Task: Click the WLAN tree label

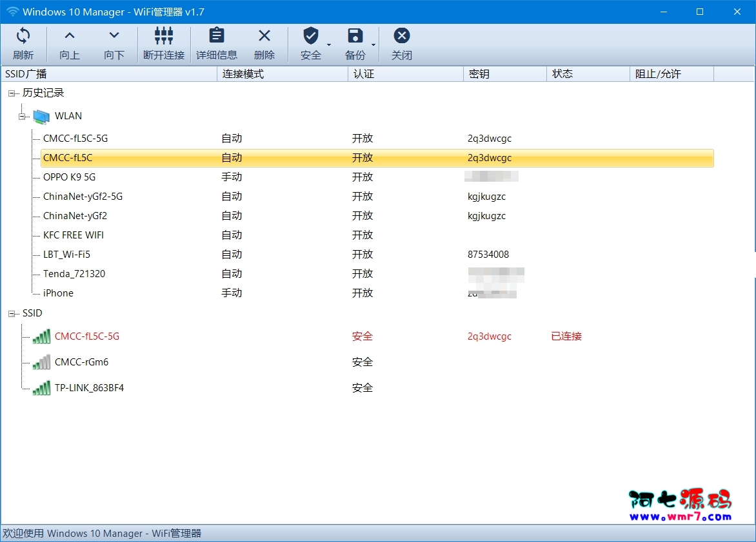Action: pos(68,116)
